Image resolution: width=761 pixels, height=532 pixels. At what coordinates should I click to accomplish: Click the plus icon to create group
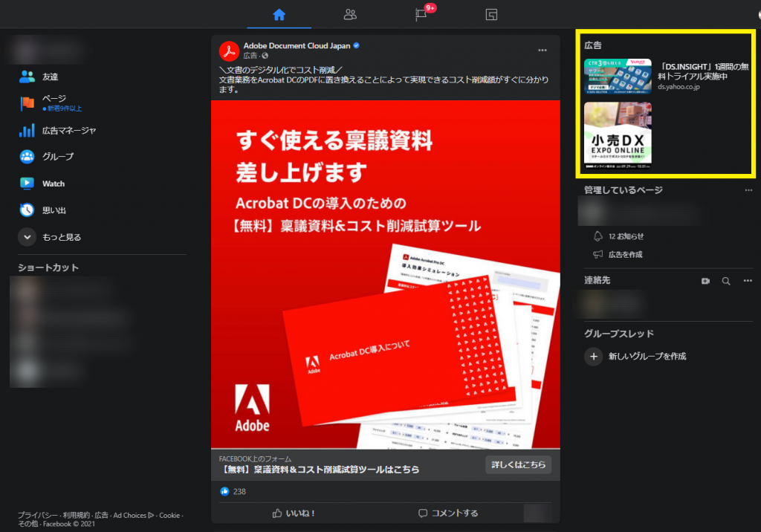coord(594,357)
